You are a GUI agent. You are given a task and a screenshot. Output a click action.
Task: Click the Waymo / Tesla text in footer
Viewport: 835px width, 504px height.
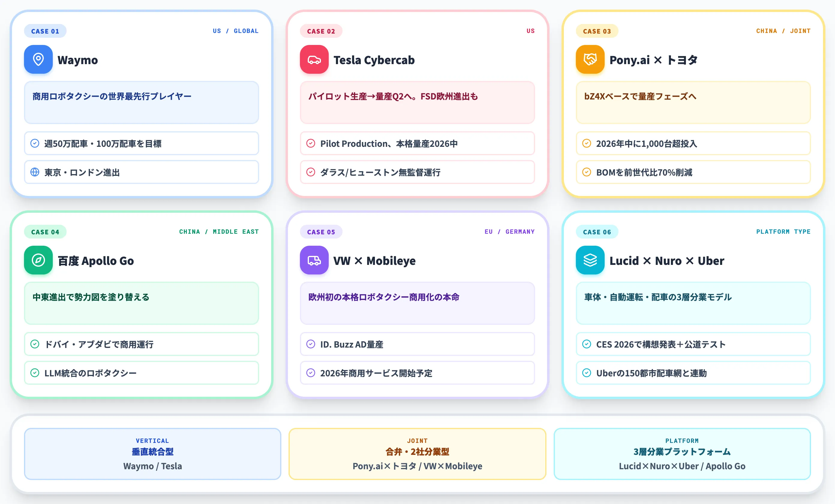152,466
